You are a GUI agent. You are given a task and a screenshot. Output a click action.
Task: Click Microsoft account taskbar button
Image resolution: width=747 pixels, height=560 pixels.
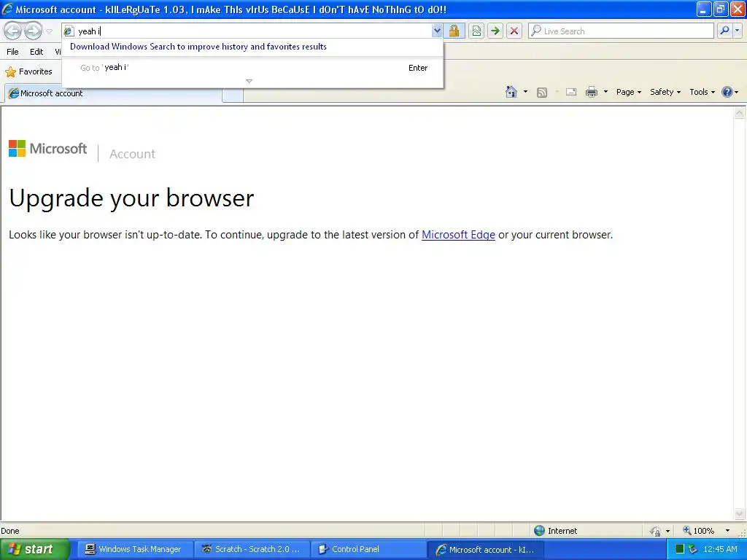click(486, 550)
